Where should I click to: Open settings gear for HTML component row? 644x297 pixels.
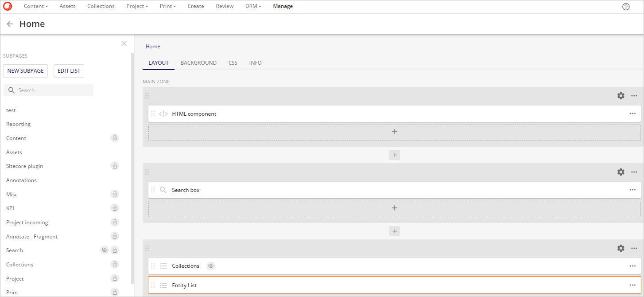point(621,96)
